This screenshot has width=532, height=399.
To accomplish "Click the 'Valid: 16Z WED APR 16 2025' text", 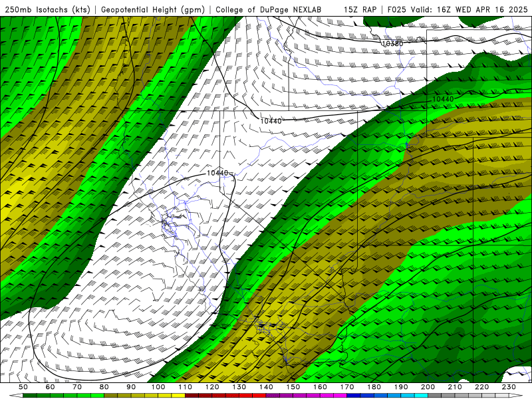I will click(469, 10).
